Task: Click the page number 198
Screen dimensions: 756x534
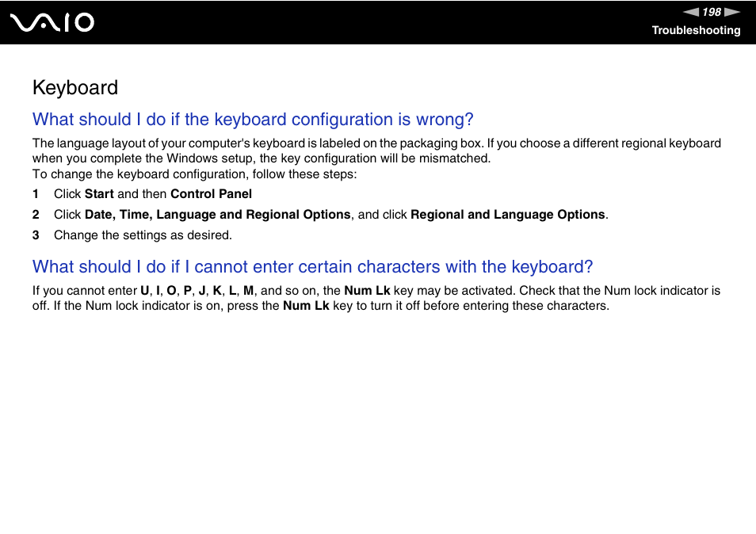Action: [x=712, y=12]
